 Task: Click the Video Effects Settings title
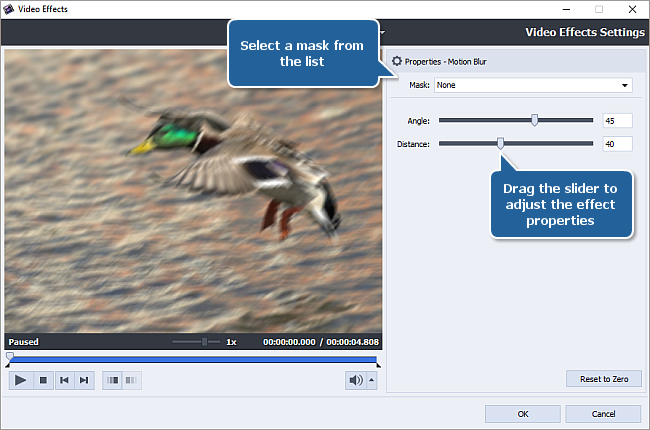pyautogui.click(x=585, y=32)
